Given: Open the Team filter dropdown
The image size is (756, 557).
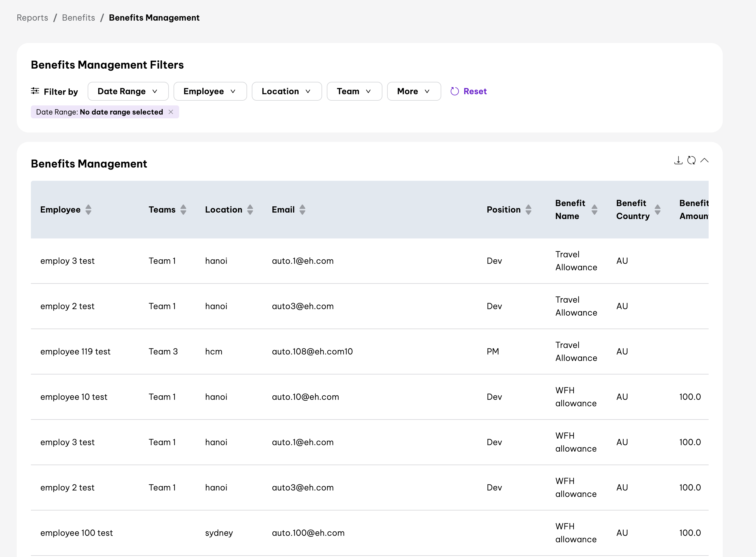Looking at the screenshot, I should pyautogui.click(x=354, y=91).
